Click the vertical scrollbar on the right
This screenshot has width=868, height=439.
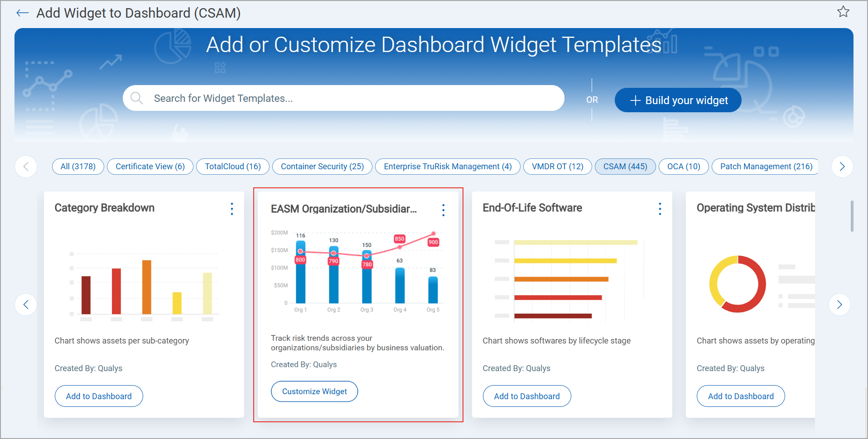click(852, 216)
